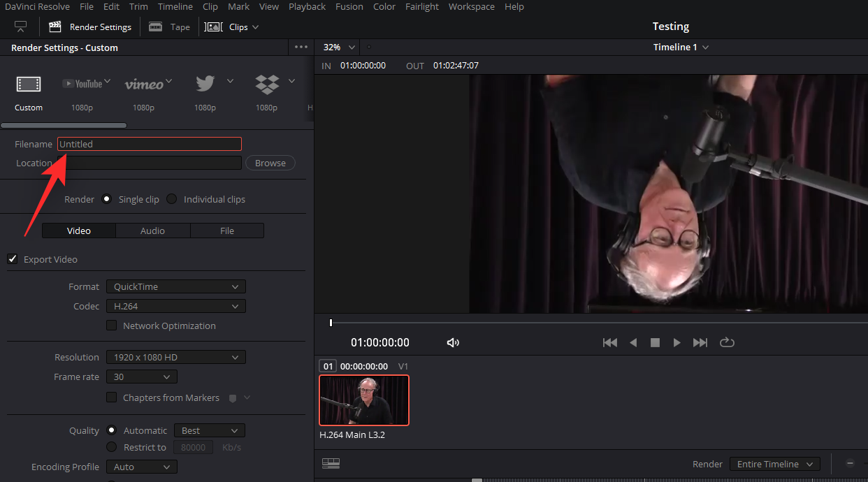This screenshot has width=868, height=482.
Task: Click the preset list horizontal scrollbar
Action: (64, 126)
